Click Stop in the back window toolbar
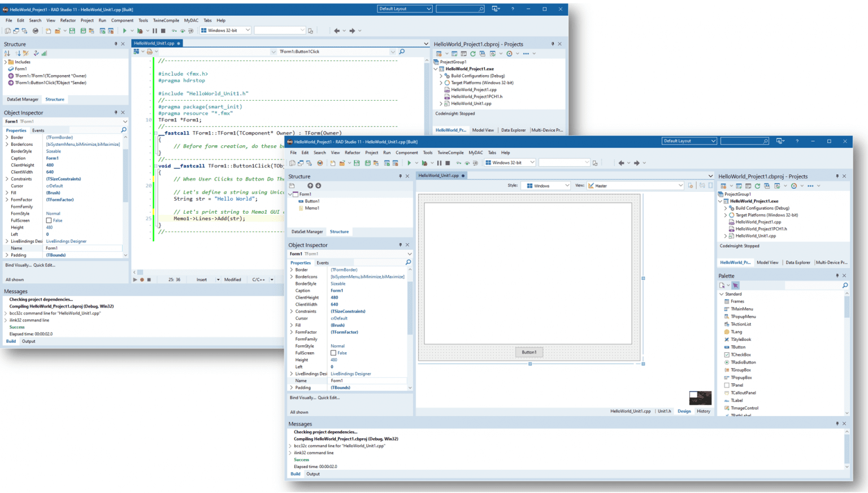Image resolution: width=868 pixels, height=493 pixels. point(163,31)
